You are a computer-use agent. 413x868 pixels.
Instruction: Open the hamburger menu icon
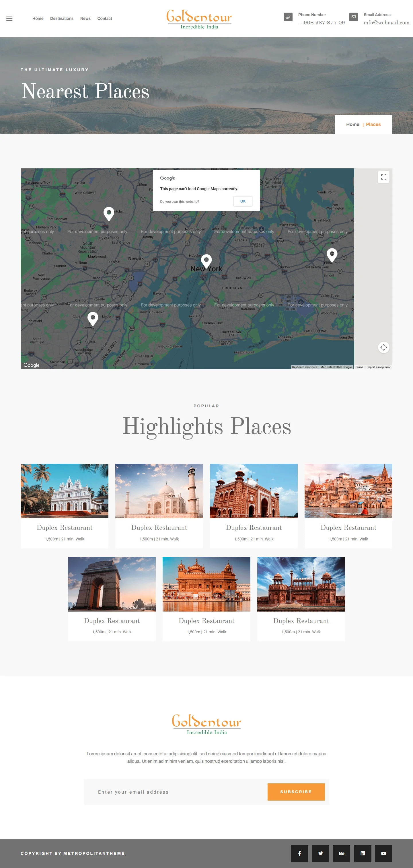point(9,19)
